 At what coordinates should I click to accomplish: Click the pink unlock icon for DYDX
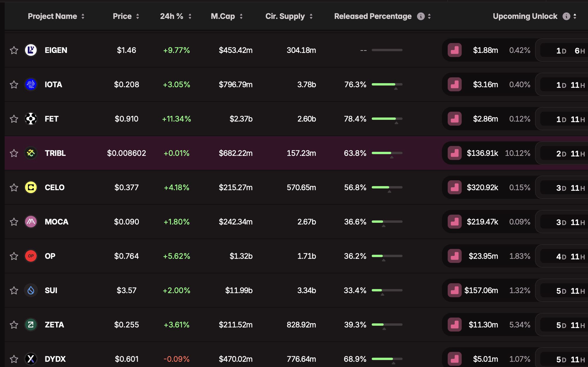[455, 359]
